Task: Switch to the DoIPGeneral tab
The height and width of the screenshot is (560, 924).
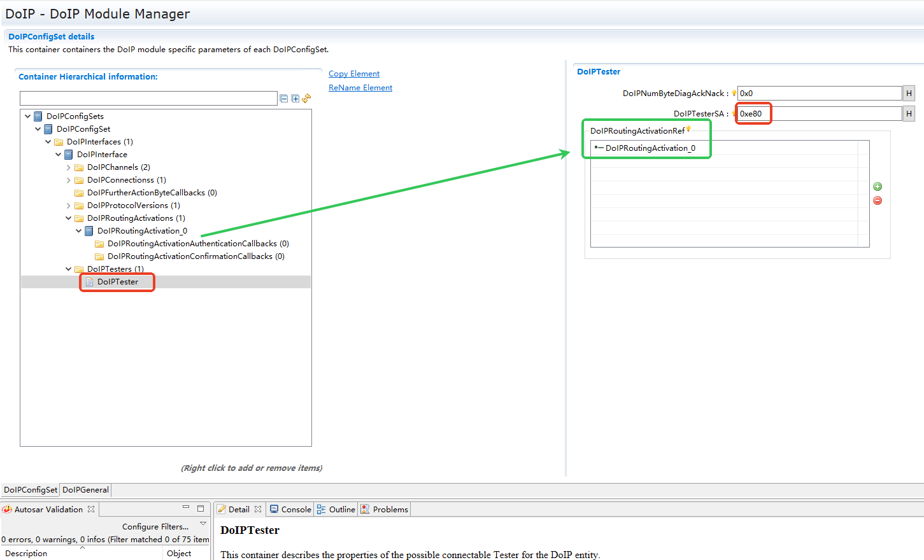Action: (85, 490)
